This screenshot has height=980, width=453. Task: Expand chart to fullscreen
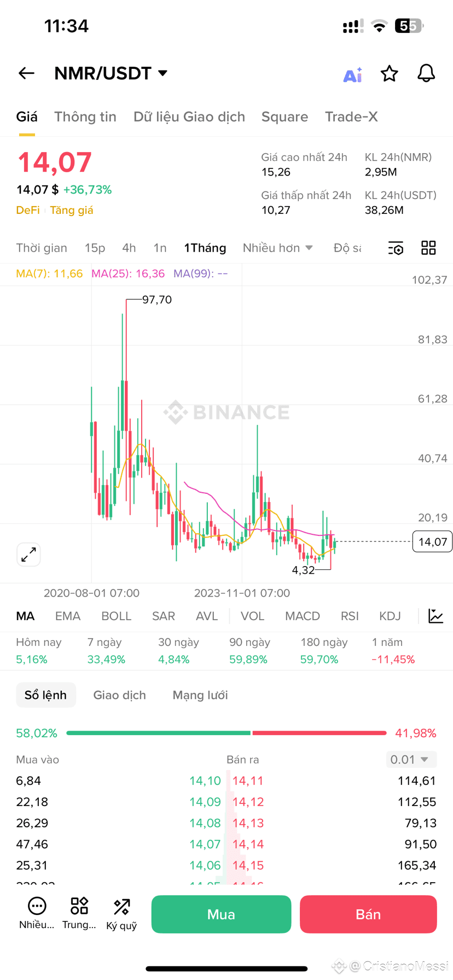28,555
